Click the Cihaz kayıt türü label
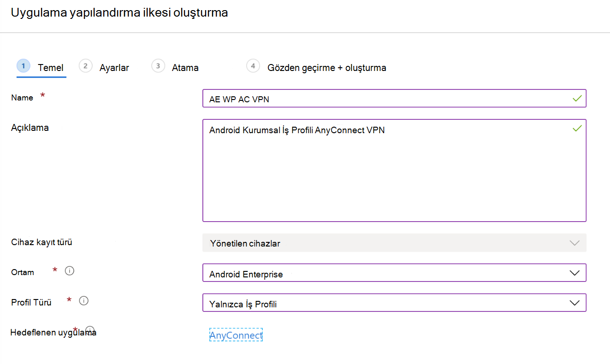Viewport: 610px width, 364px height. (x=41, y=242)
